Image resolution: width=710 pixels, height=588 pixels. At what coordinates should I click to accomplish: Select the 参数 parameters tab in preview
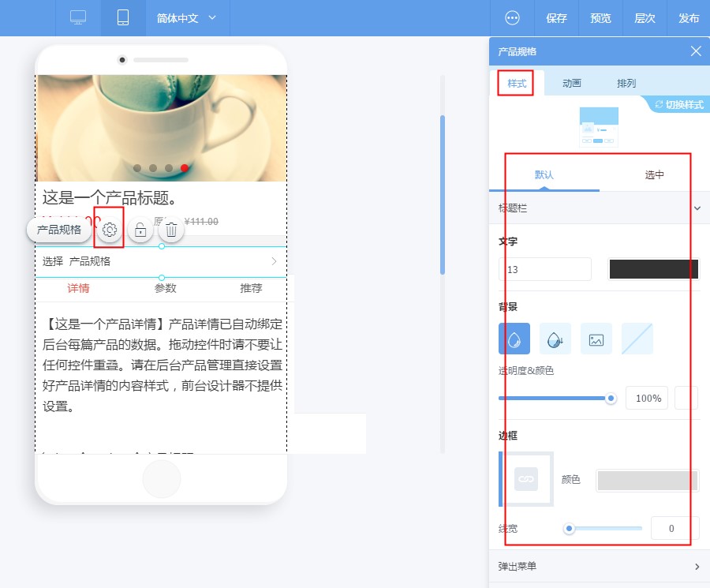coord(166,288)
